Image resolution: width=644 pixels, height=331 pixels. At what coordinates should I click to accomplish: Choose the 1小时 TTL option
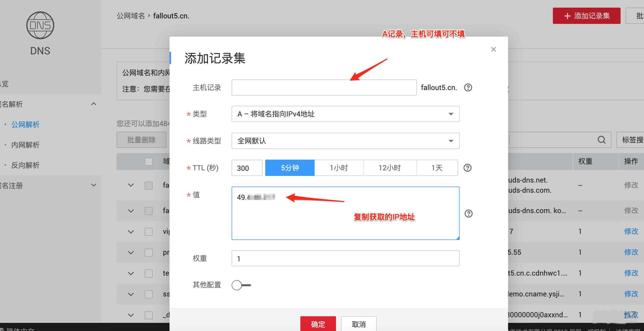[339, 168]
